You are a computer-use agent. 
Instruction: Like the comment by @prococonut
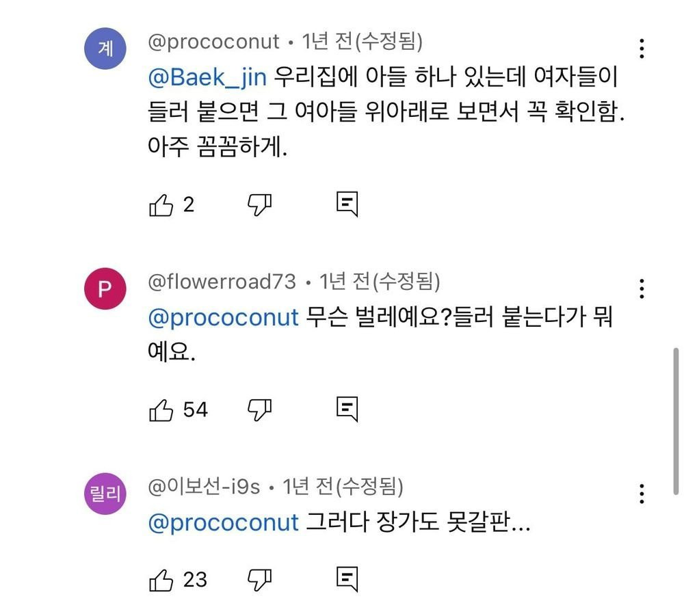tap(161, 204)
